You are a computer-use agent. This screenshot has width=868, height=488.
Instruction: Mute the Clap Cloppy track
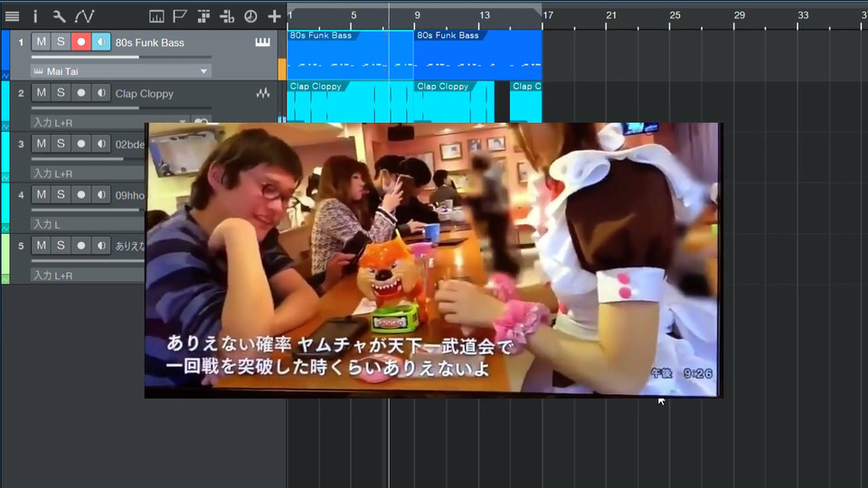click(x=41, y=93)
